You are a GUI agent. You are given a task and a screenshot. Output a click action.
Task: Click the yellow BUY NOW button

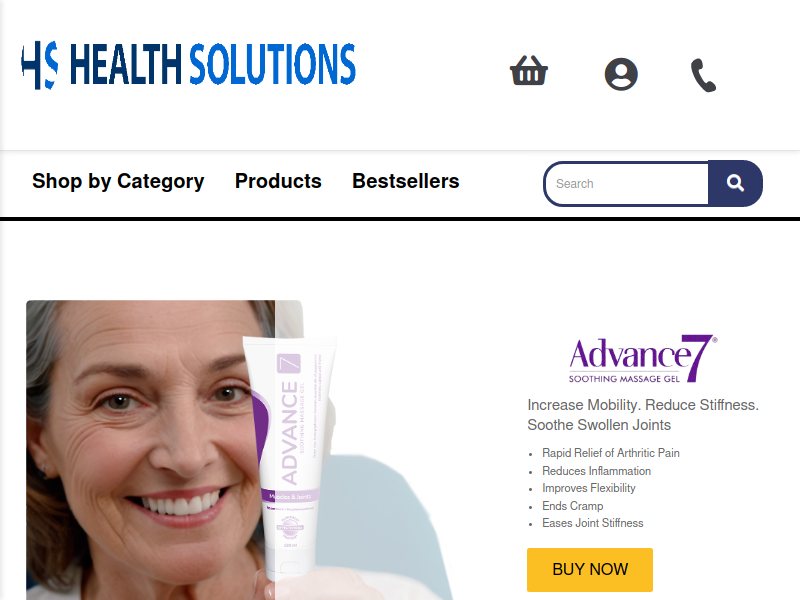pos(590,569)
